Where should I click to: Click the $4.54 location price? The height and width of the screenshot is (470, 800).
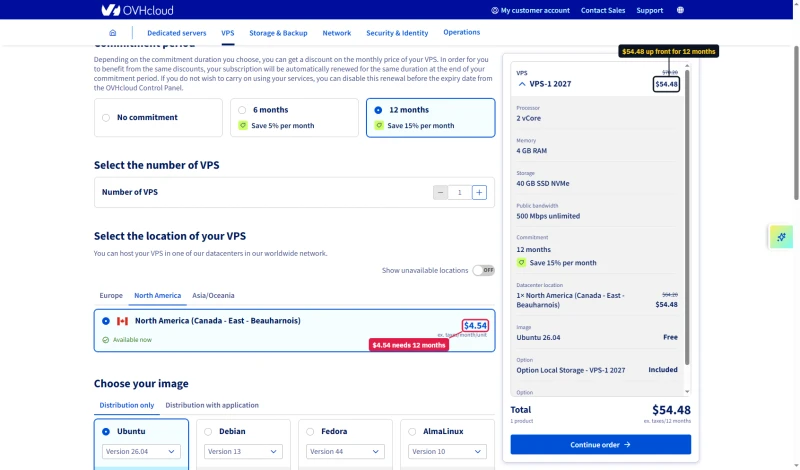475,326
